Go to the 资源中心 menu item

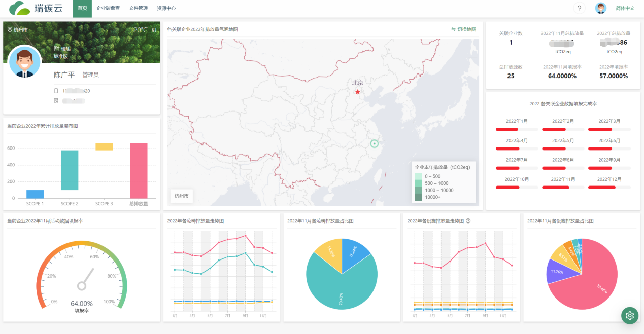point(166,8)
